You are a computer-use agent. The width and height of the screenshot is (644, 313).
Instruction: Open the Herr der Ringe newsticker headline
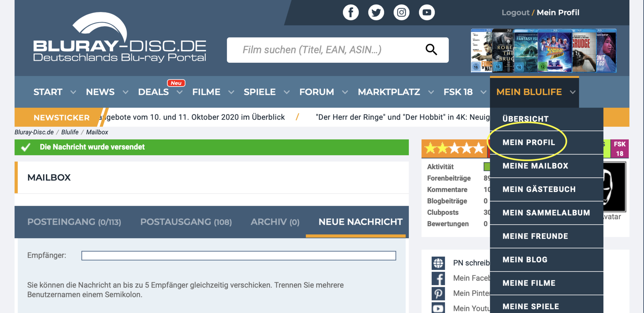(402, 117)
